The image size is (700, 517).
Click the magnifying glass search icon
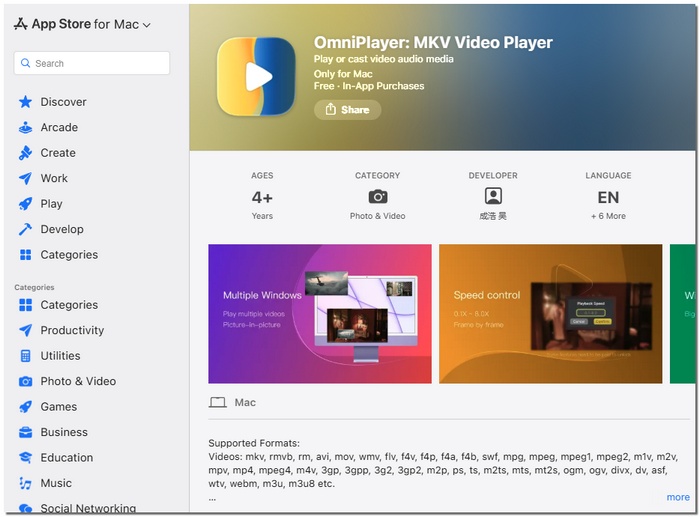point(25,63)
